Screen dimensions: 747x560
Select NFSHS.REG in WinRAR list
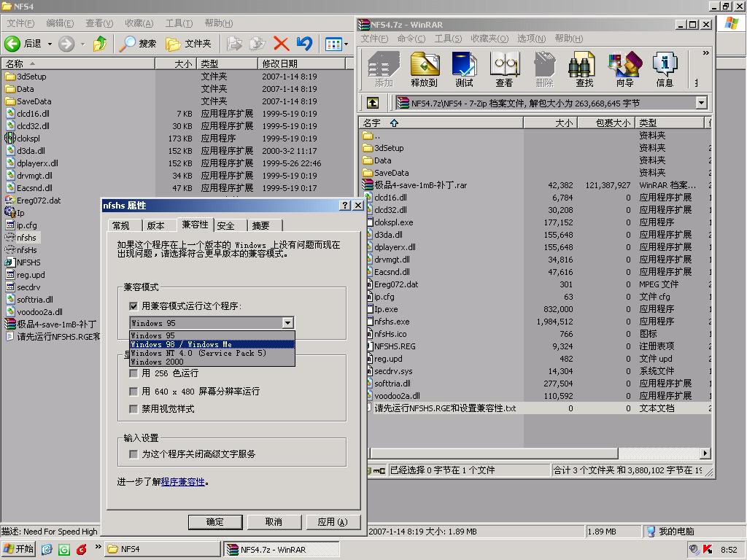point(395,346)
